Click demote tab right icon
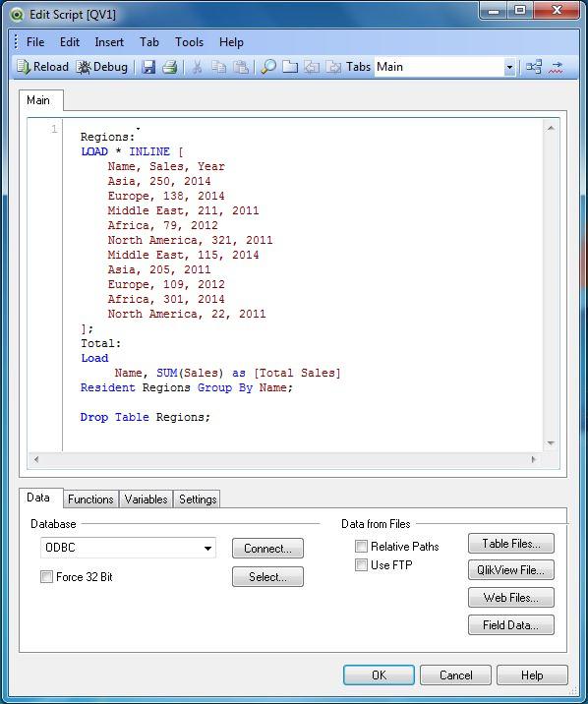The image size is (588, 704). tap(333, 67)
